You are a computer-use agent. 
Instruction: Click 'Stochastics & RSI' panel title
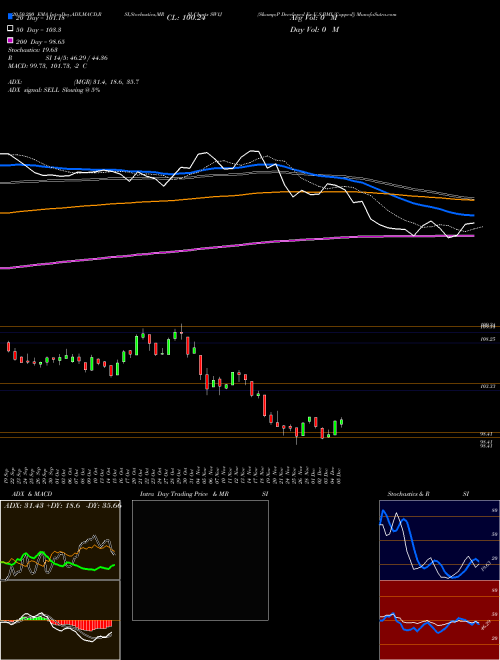(428, 494)
